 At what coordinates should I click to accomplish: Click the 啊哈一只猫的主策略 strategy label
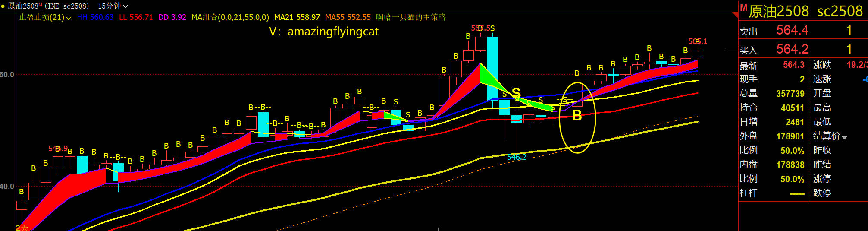(411, 17)
